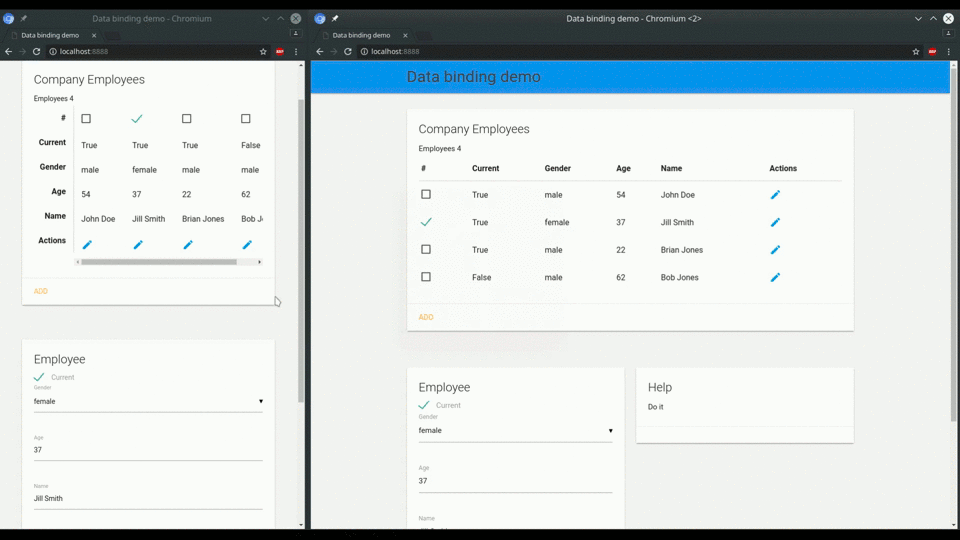Go back in the right browser window
The width and height of the screenshot is (960, 540).
[320, 51]
